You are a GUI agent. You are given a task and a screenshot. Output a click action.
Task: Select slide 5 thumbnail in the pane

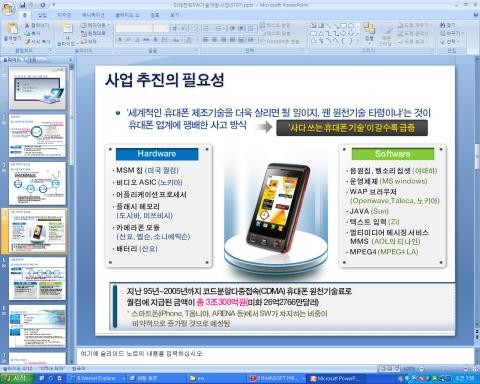point(37,279)
